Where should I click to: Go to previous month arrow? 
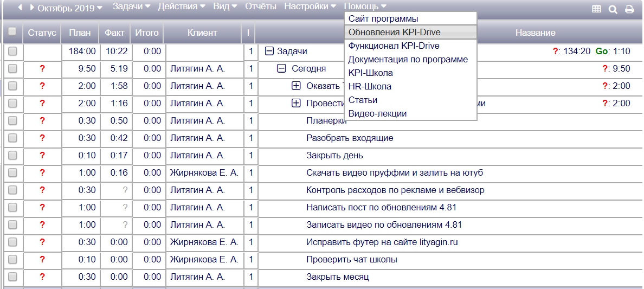20,8
